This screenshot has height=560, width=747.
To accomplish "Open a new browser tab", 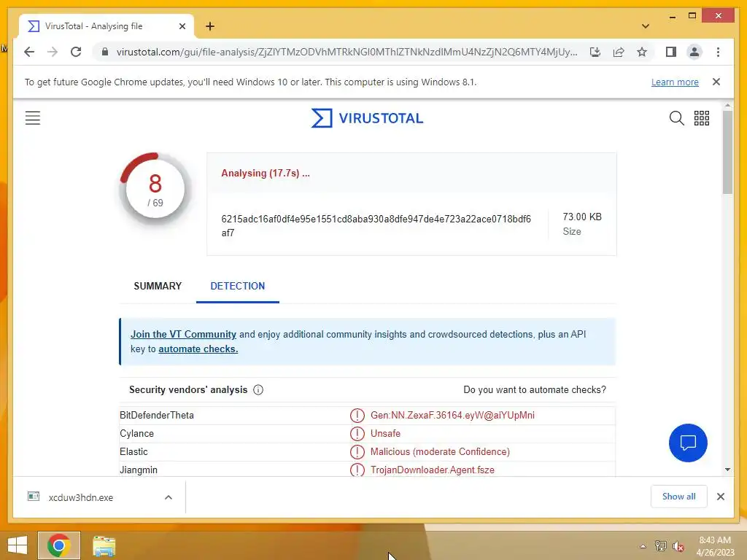I will [209, 26].
